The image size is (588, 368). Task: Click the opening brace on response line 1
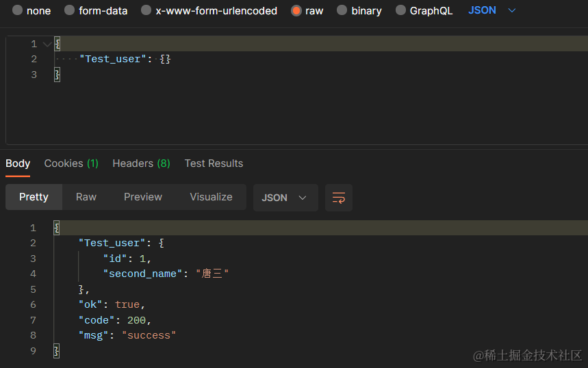[57, 228]
